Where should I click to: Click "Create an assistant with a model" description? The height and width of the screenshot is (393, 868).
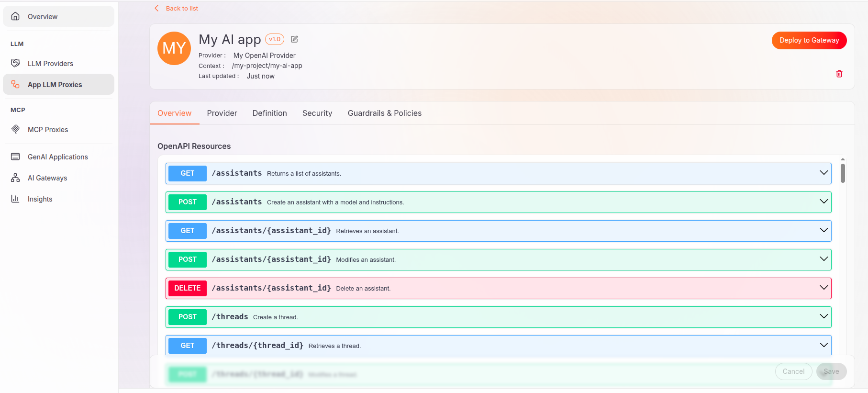tap(335, 202)
